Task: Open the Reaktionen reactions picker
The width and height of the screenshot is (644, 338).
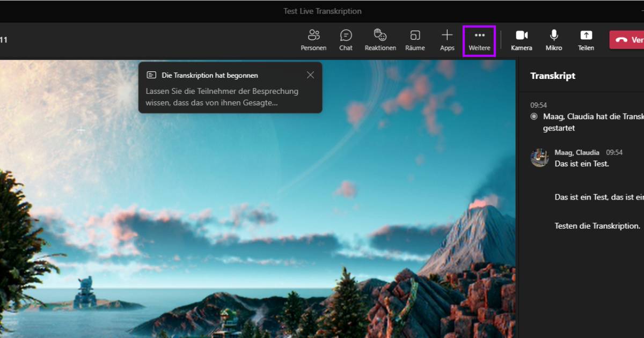Action: [x=380, y=39]
